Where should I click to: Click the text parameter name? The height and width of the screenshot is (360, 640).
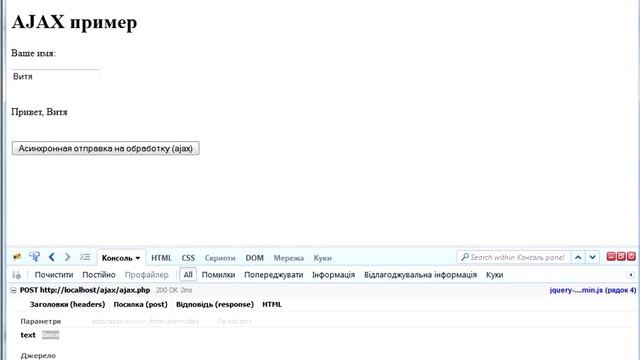click(28, 335)
